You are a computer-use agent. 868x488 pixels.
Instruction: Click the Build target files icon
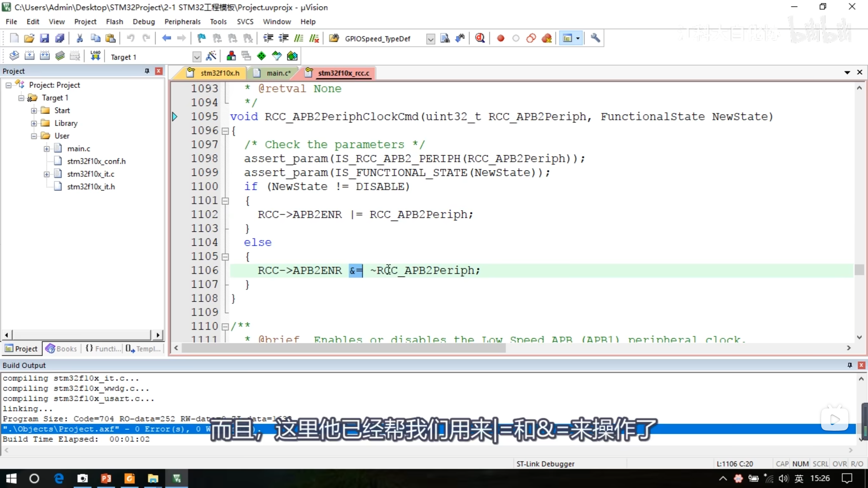[29, 56]
